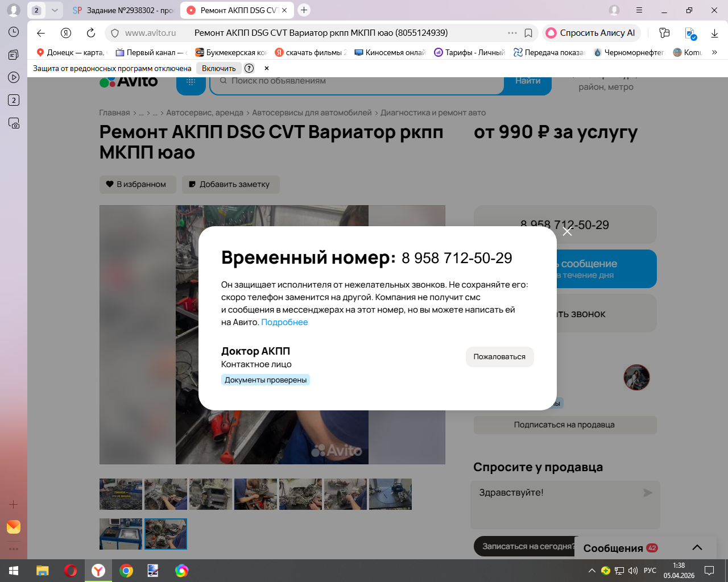Open the Киносемья онлайн bookmark
Screen dimensions: 728x582
390,52
